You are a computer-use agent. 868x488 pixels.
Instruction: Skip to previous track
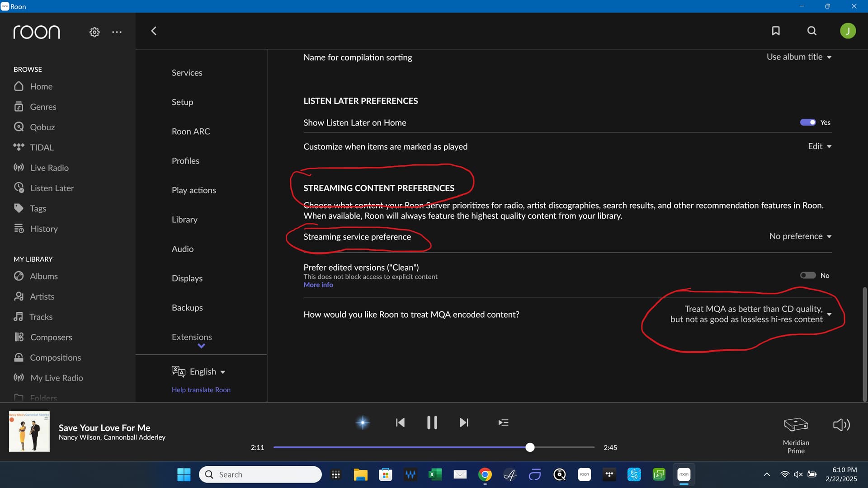[400, 422]
